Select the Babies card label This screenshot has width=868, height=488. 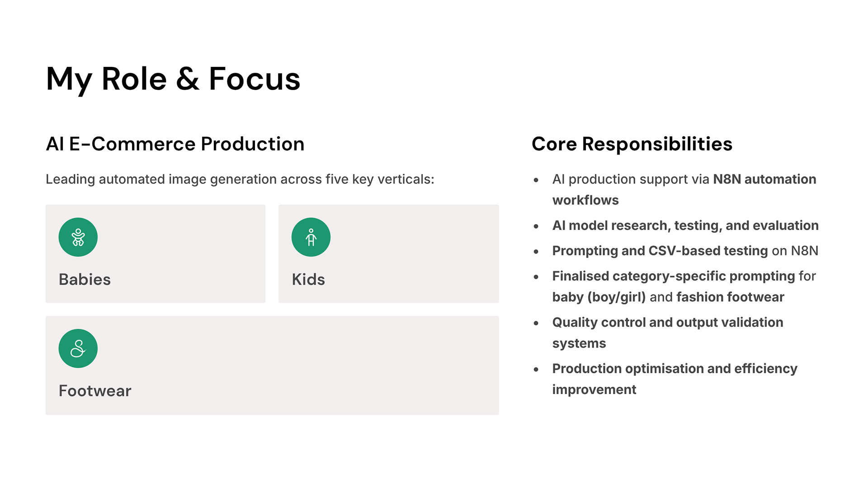pyautogui.click(x=85, y=279)
